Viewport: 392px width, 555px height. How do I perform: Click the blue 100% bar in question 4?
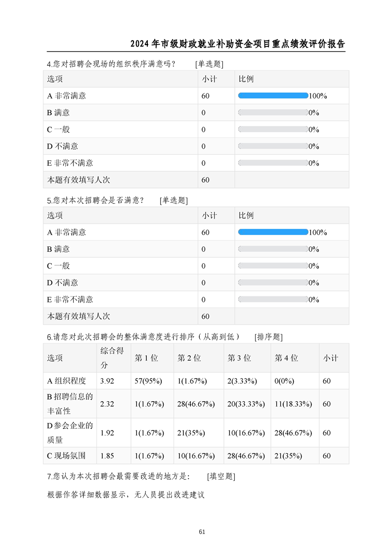[273, 95]
